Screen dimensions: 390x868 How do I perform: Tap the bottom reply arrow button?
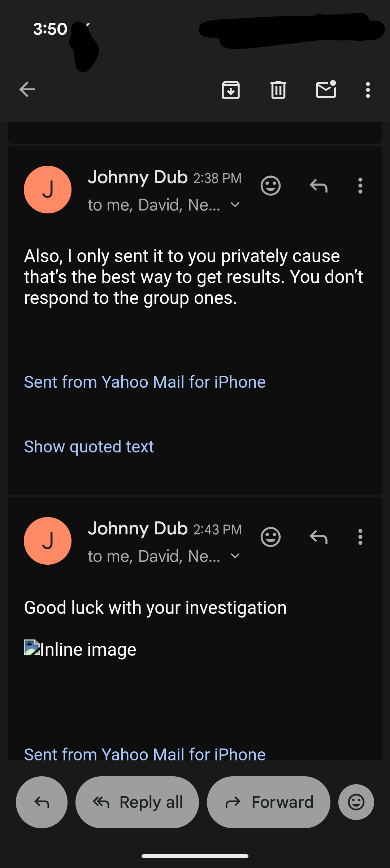42,802
